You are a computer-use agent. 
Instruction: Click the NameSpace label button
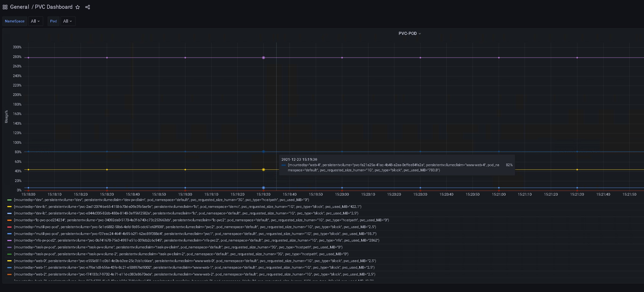pyautogui.click(x=14, y=21)
